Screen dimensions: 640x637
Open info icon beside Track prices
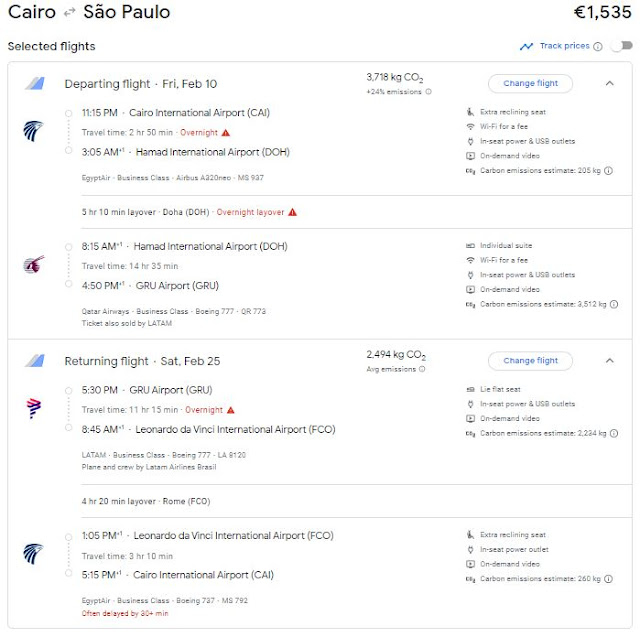point(598,46)
